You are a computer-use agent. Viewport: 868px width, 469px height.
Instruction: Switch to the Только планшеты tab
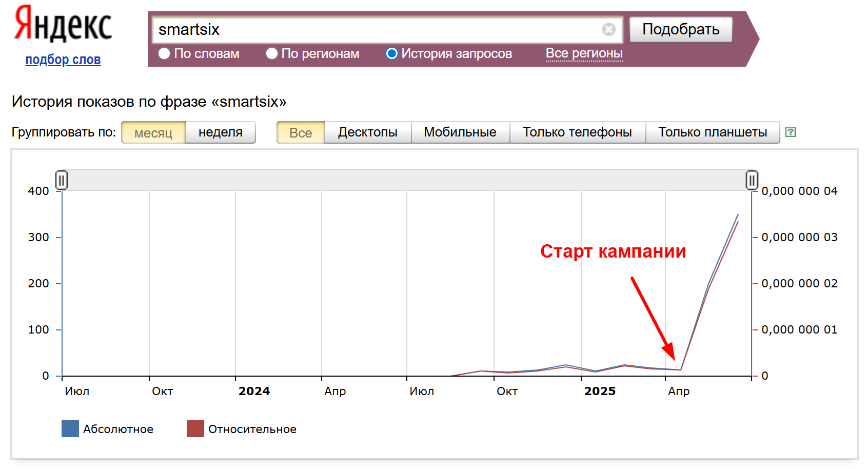click(x=713, y=132)
